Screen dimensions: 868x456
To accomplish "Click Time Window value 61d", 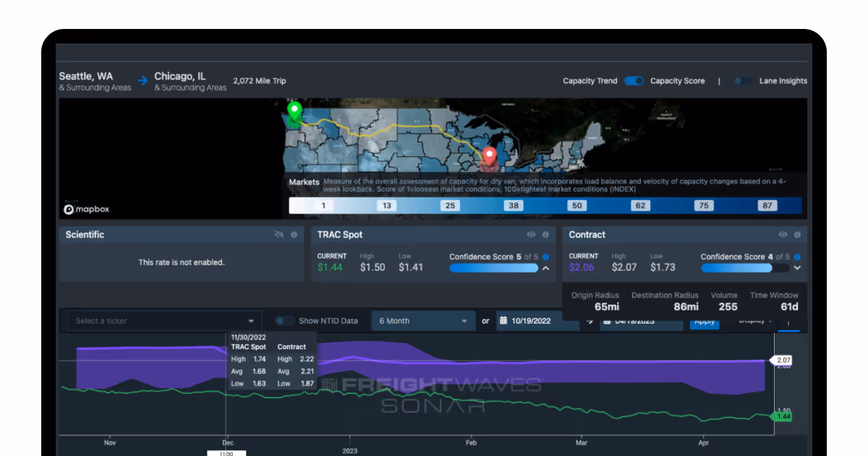I will [x=789, y=307].
